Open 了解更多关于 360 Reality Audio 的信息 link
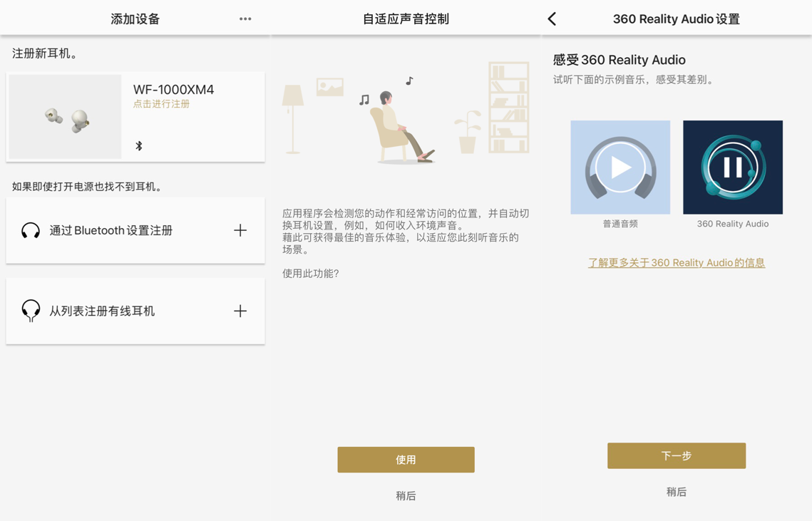 676,263
